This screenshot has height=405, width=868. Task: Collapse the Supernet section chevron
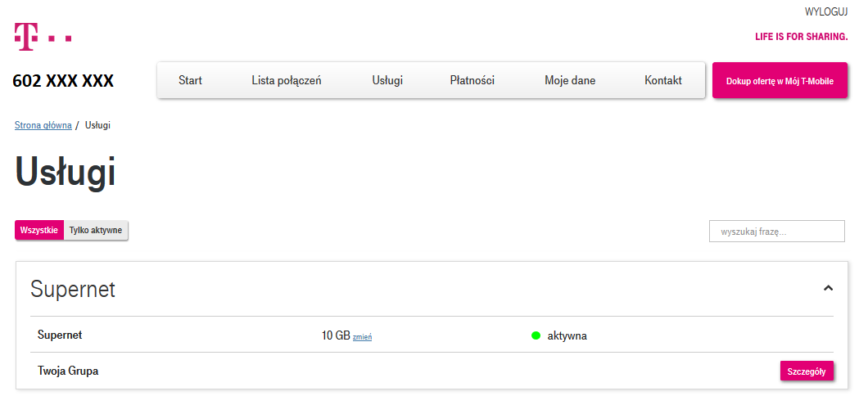(828, 288)
